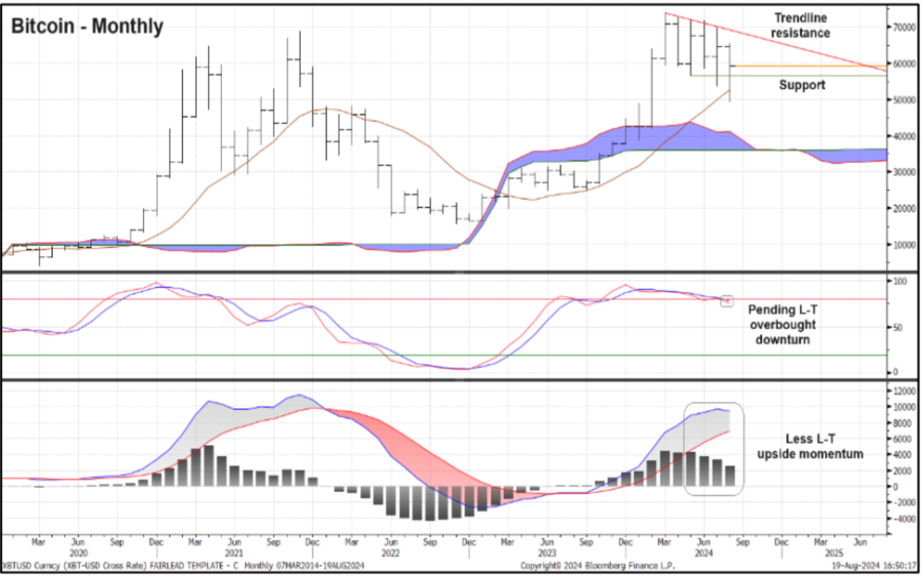The height and width of the screenshot is (575, 924).
Task: Click 10000 on the top price axis
Action: (904, 245)
